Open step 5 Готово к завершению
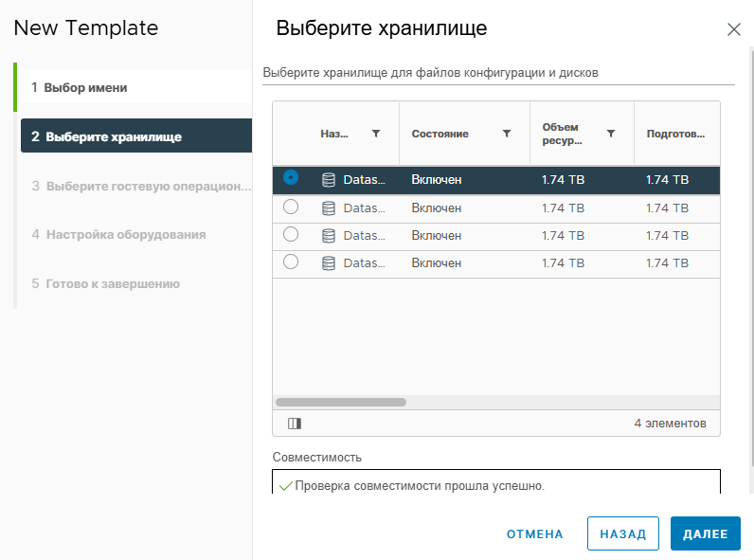 [x=105, y=283]
